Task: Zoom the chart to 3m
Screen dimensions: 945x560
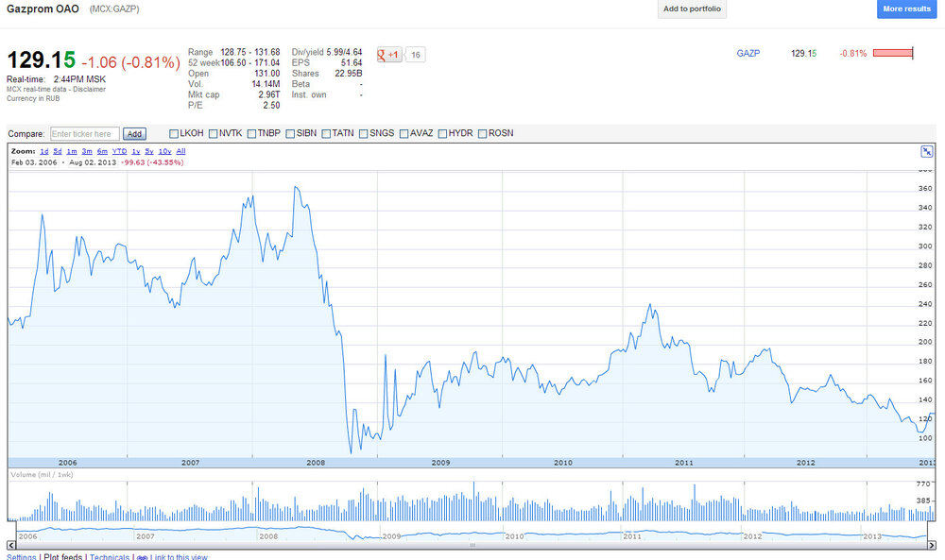Action: [x=87, y=151]
